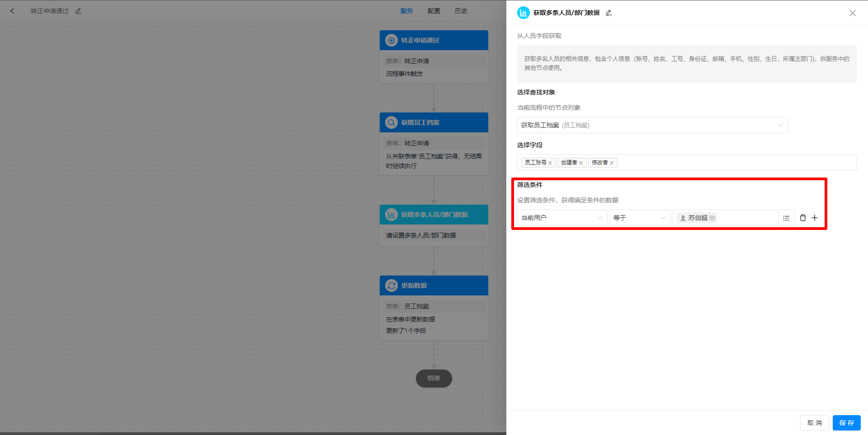This screenshot has width=868, height=435.
Task: Switch to the 配置 tab
Action: click(x=434, y=10)
